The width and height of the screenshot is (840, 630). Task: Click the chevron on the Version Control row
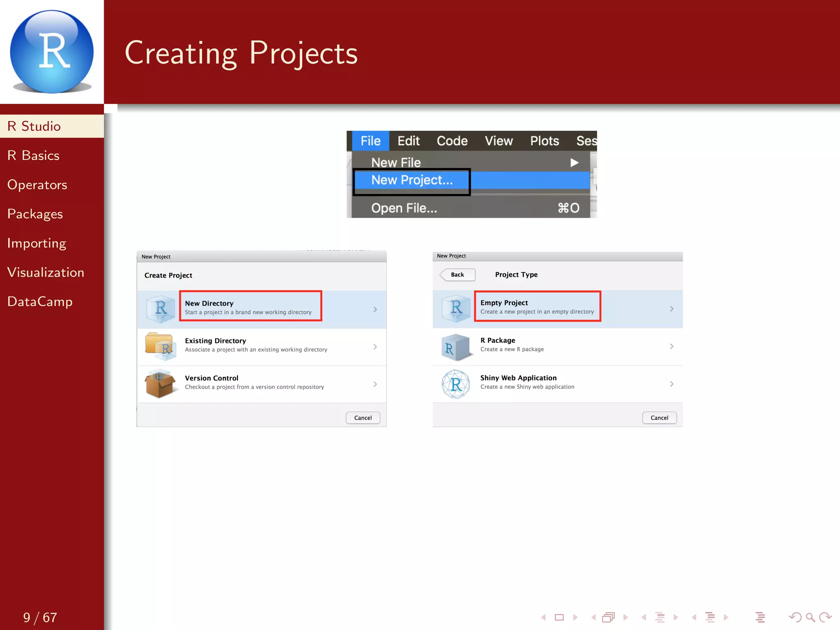(375, 384)
